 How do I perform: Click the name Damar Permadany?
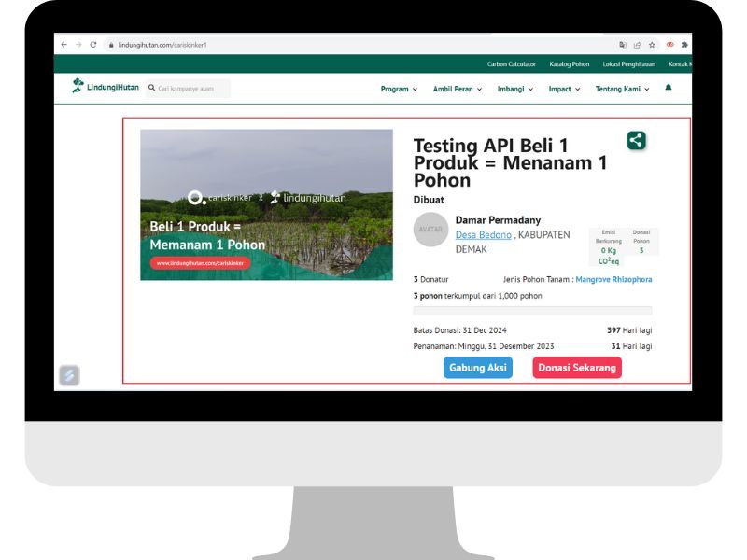click(498, 220)
